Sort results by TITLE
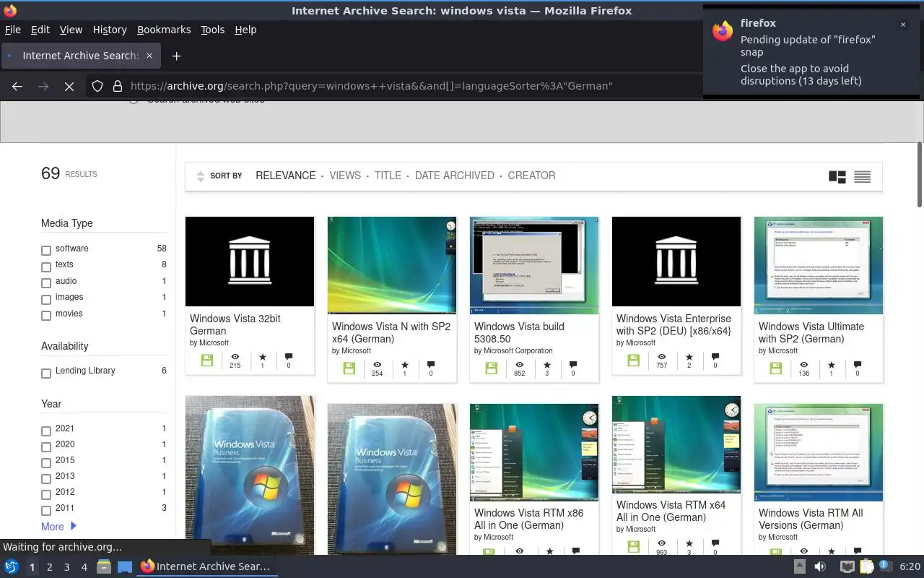 click(x=388, y=176)
